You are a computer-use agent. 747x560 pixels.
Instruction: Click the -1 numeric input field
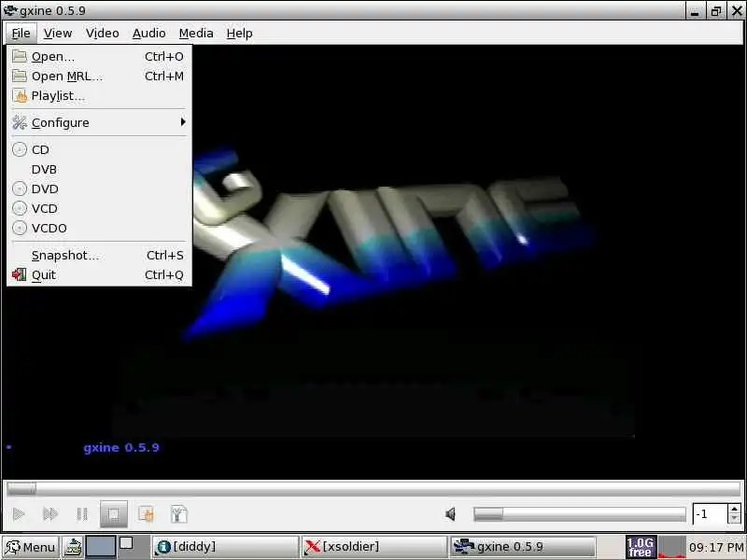[x=710, y=514]
